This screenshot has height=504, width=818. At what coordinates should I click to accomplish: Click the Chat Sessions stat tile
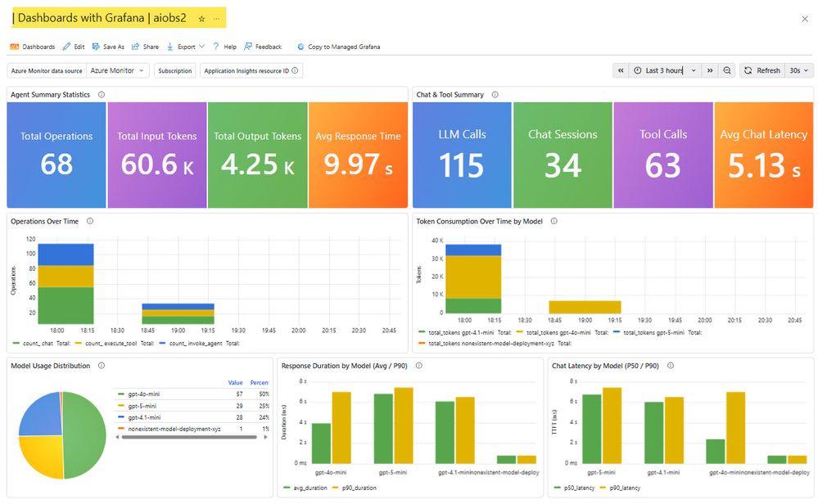coord(563,155)
